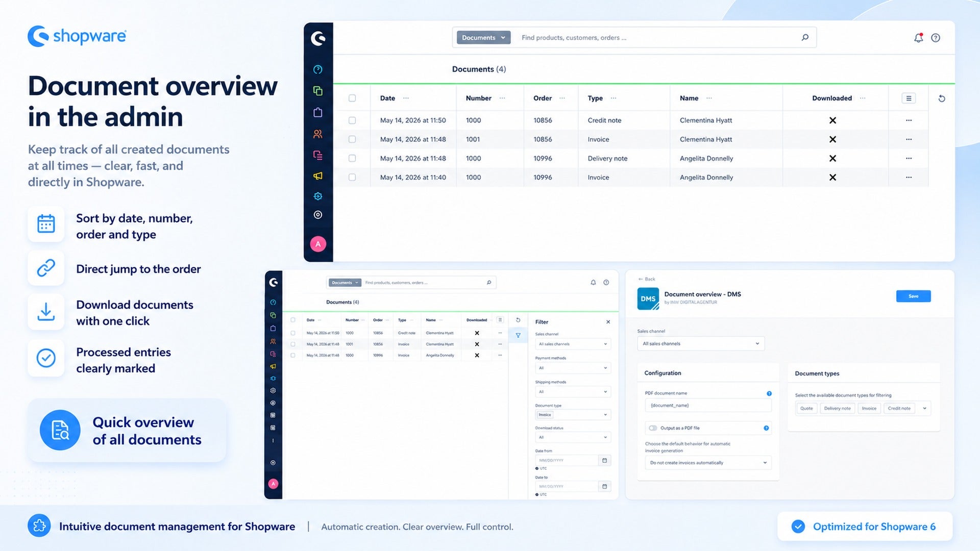This screenshot has height=551, width=980.
Task: Refresh the list in the small admin window
Action: point(518,320)
